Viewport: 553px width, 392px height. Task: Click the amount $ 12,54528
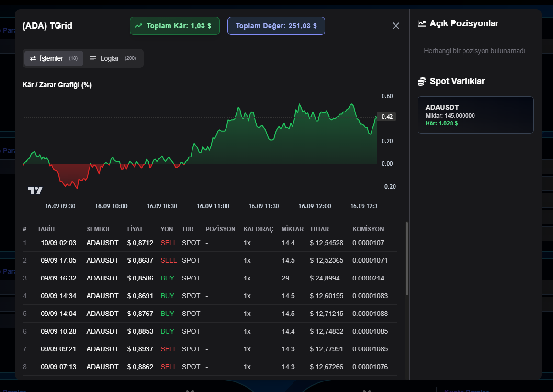tap(326, 243)
